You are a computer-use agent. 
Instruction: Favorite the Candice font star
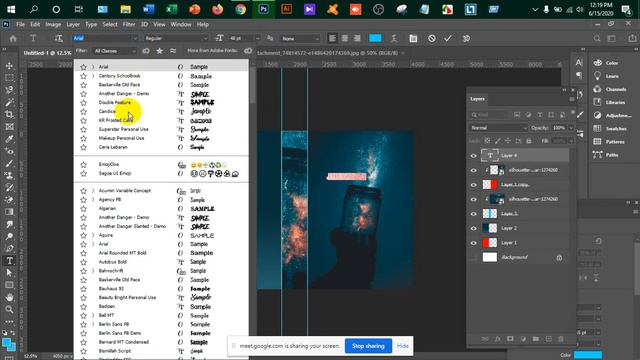coord(83,111)
